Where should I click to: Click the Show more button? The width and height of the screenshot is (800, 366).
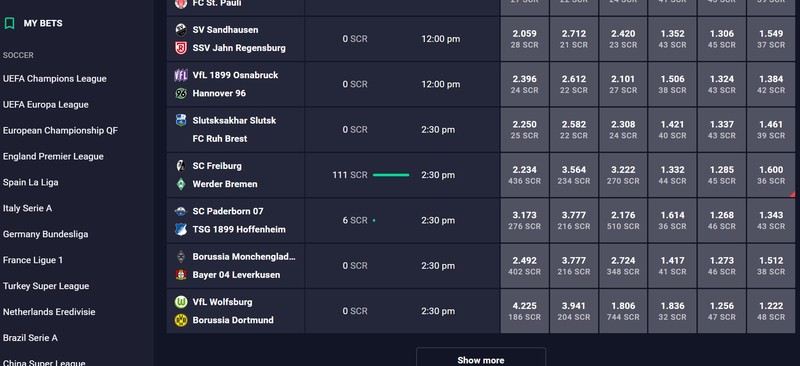pos(481,358)
